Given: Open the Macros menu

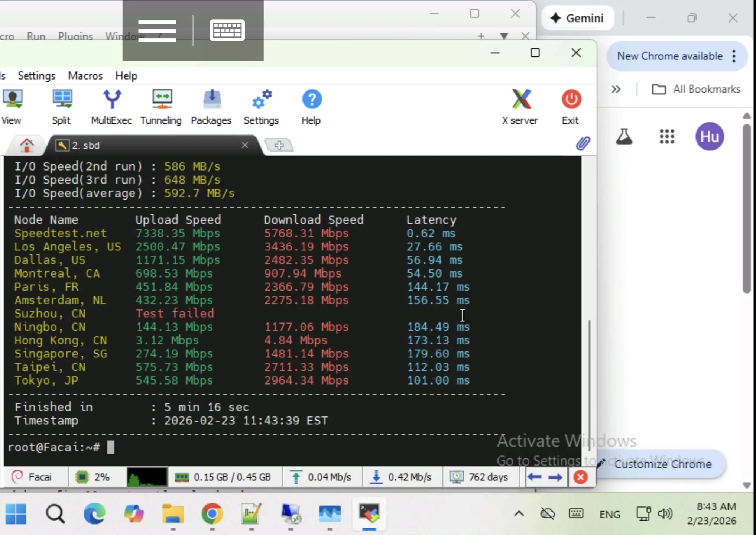Looking at the screenshot, I should pyautogui.click(x=85, y=75).
